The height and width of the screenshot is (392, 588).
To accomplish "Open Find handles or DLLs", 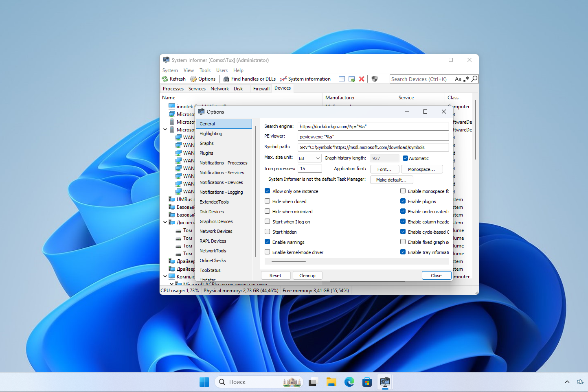I will tap(249, 79).
